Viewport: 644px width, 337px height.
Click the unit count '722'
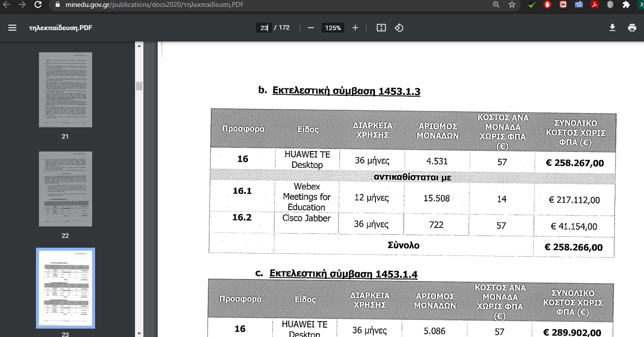437,225
